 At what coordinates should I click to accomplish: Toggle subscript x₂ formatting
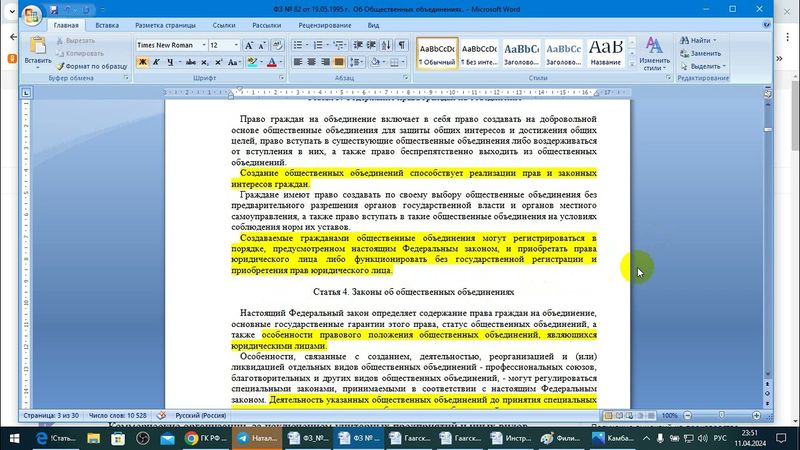click(204, 62)
